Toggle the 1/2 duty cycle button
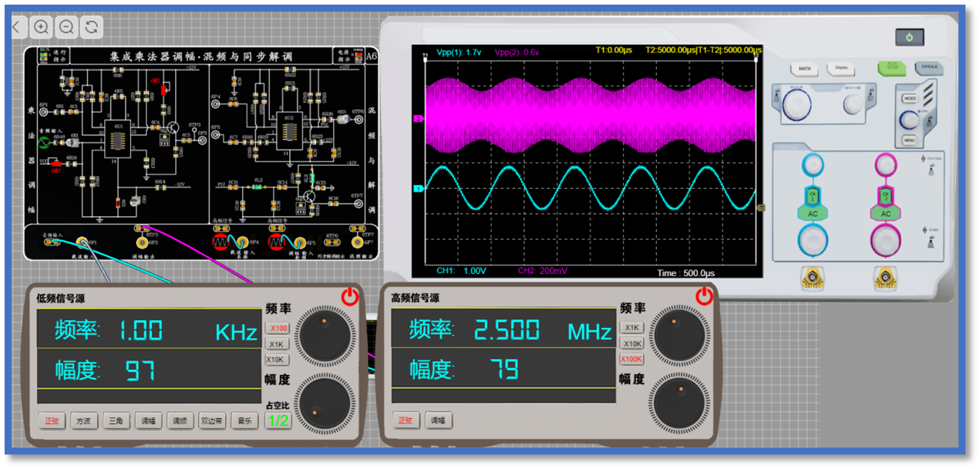Screen dimensions: 980x469 [x=278, y=420]
